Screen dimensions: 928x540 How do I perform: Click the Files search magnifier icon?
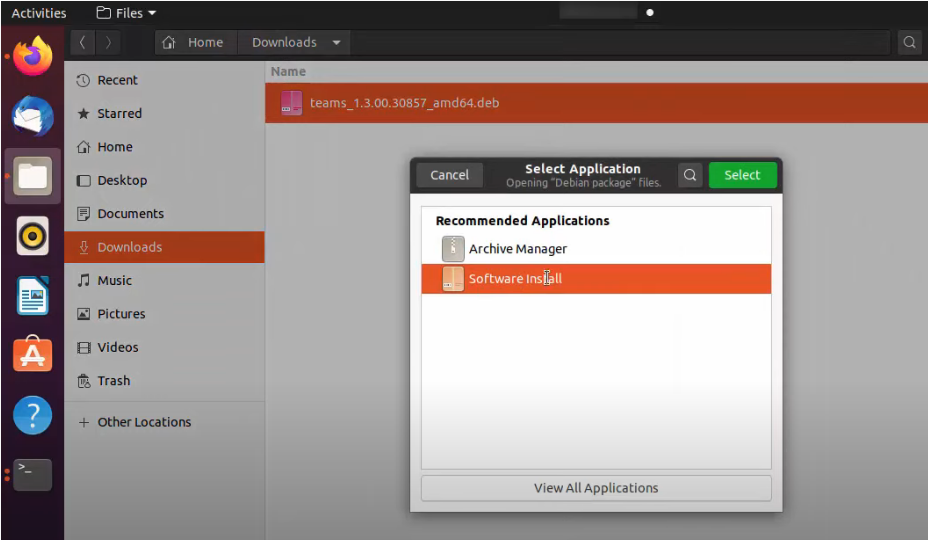(909, 43)
